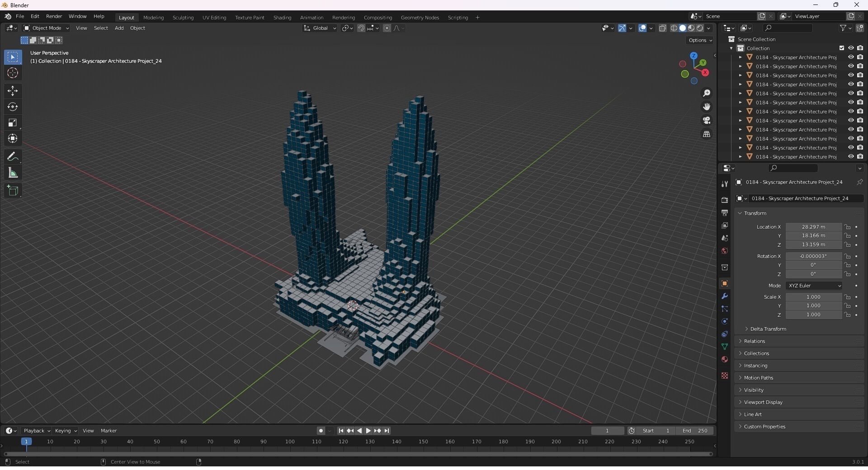Screen dimensions: 868x470
Task: Open the Modifier properties wrench tab
Action: 725,296
